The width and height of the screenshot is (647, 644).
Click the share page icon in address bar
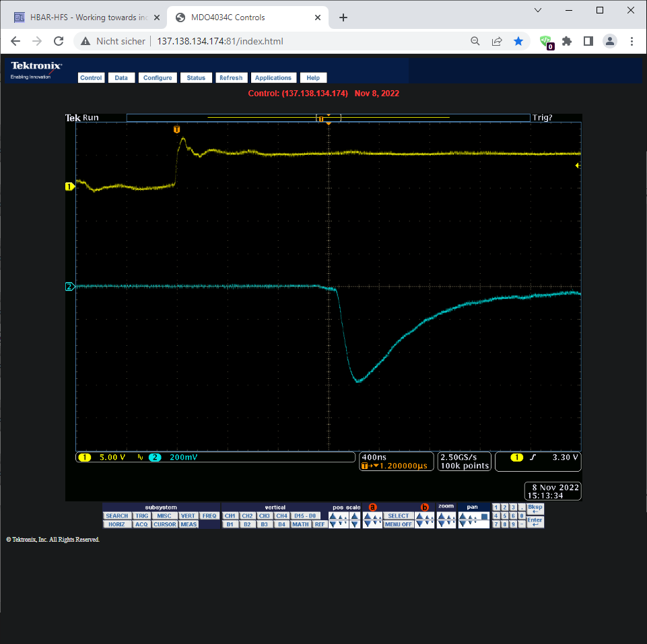pyautogui.click(x=497, y=41)
